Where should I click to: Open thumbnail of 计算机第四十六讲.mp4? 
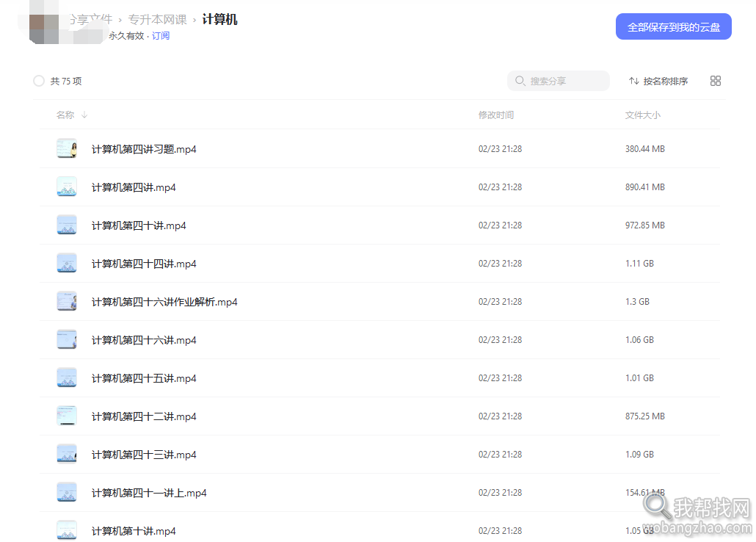pyautogui.click(x=67, y=339)
